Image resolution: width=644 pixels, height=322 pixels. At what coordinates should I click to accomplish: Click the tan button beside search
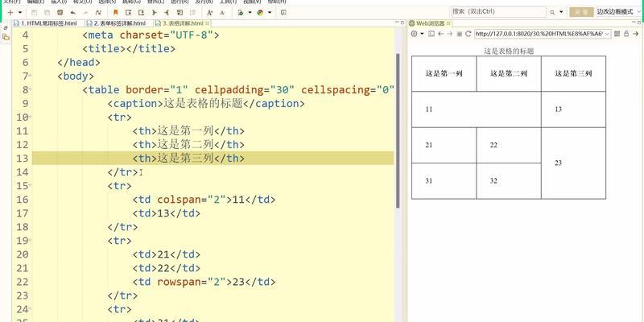coord(581,12)
